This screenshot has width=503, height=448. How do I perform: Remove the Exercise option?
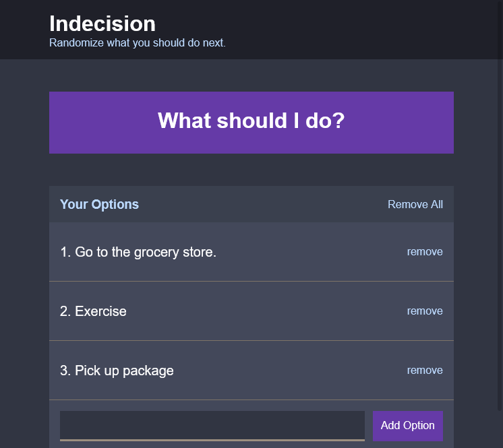tap(425, 311)
